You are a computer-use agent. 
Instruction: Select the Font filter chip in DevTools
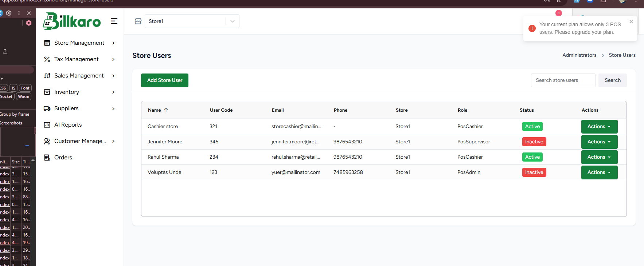(25, 88)
